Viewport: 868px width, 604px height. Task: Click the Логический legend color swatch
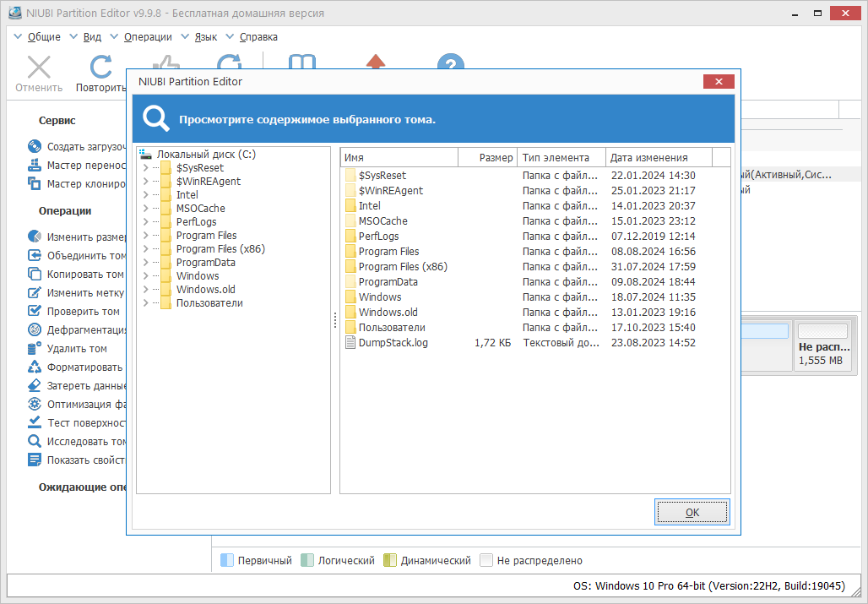coord(307,560)
